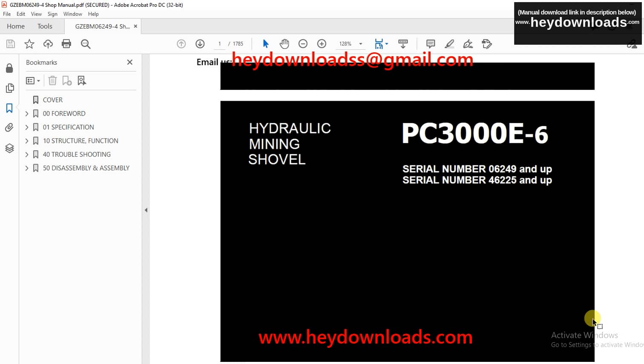The height and width of the screenshot is (364, 644).
Task: Select 50 DISASSEMBLY & ASSEMBLY bookmark label
Action: click(x=86, y=168)
